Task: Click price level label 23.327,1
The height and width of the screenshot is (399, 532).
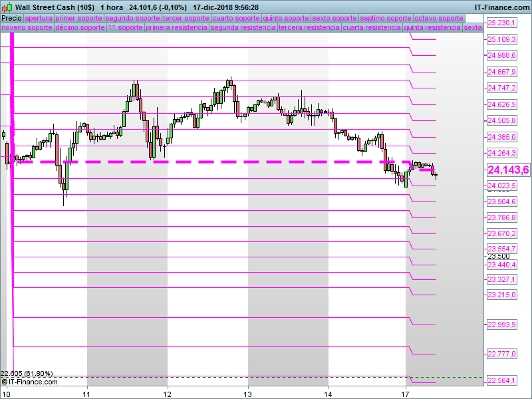Action: point(502,279)
